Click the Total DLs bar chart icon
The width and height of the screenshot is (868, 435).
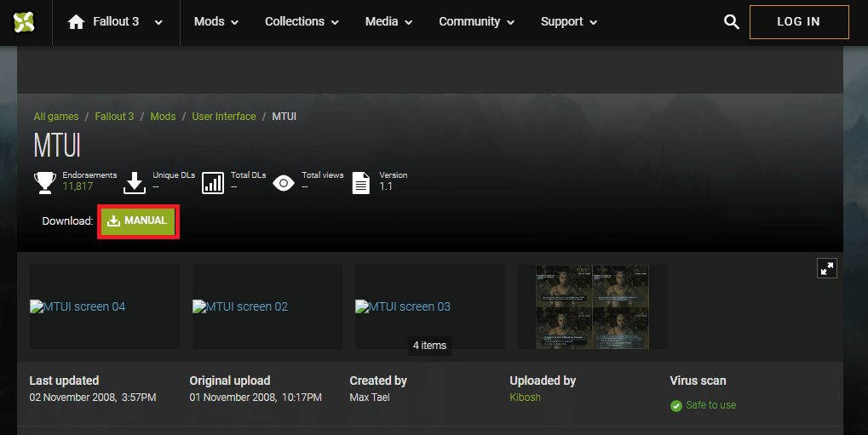tap(213, 183)
